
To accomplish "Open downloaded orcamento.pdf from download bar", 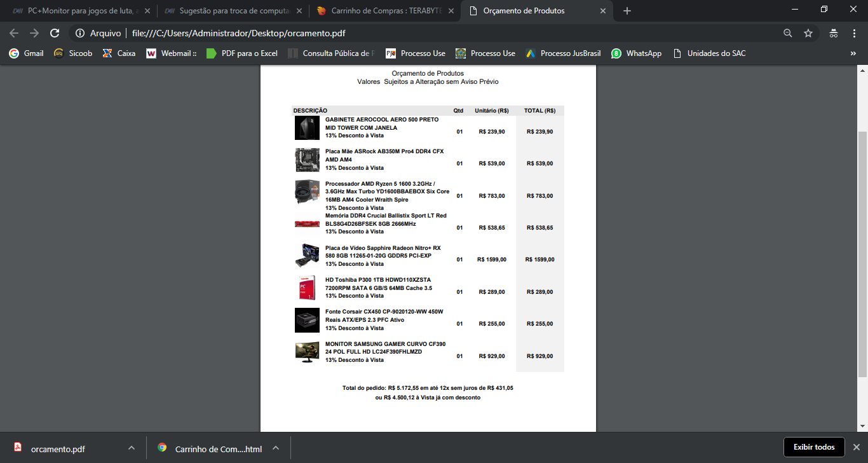I will tap(58, 449).
